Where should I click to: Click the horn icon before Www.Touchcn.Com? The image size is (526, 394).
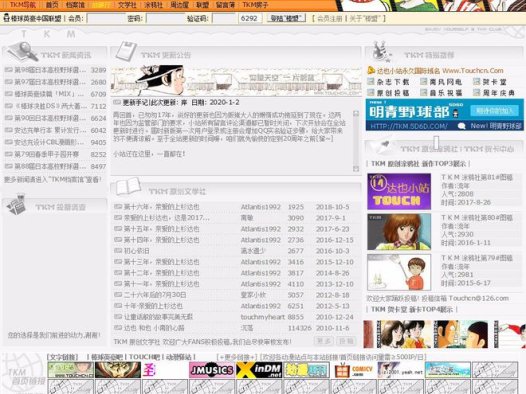tap(371, 70)
